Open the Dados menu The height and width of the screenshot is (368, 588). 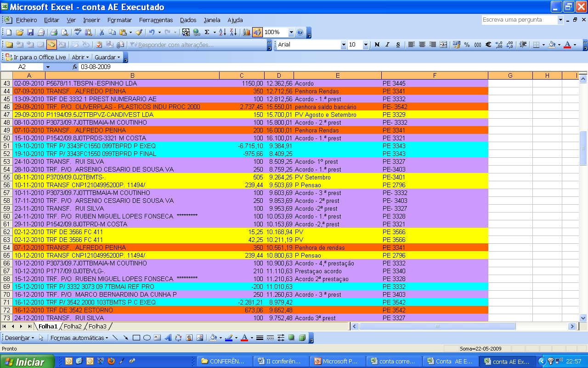[x=188, y=20]
